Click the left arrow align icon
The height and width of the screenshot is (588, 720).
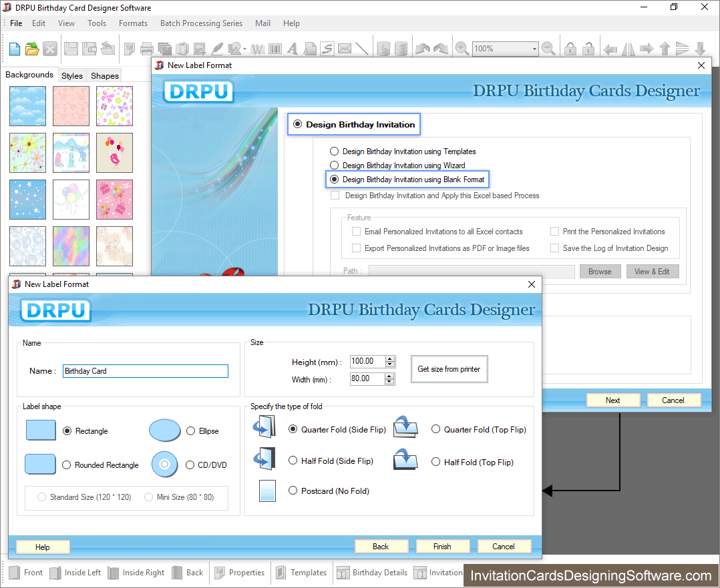tap(610, 48)
